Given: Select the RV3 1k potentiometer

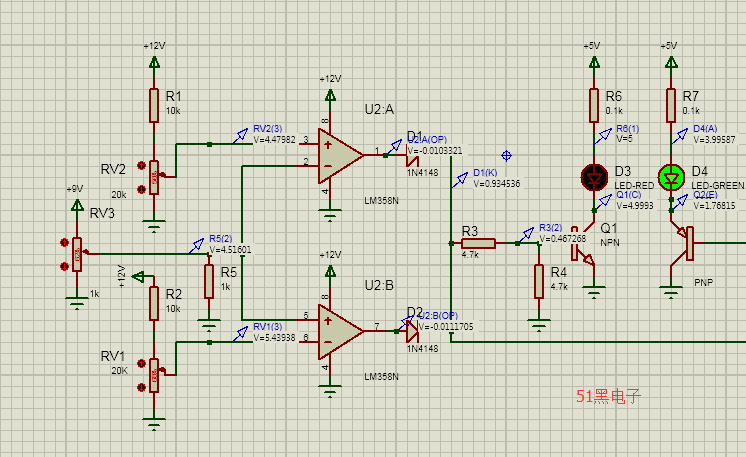Looking at the screenshot, I should point(77,254).
